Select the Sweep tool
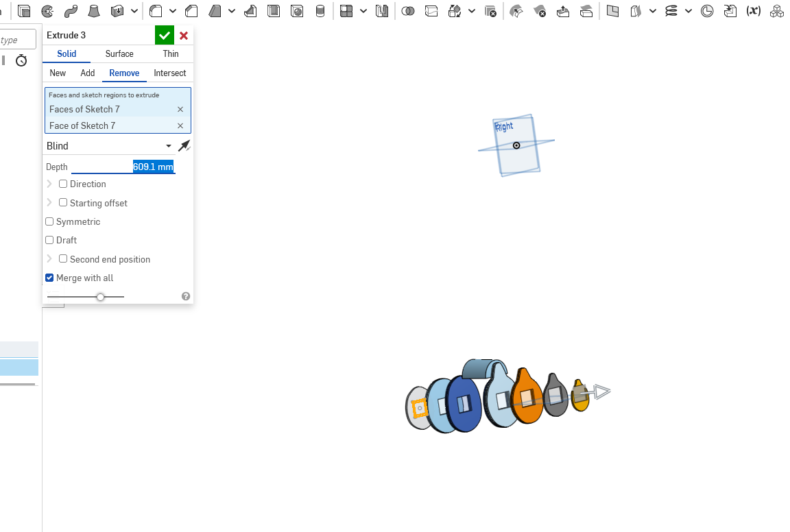 71,11
